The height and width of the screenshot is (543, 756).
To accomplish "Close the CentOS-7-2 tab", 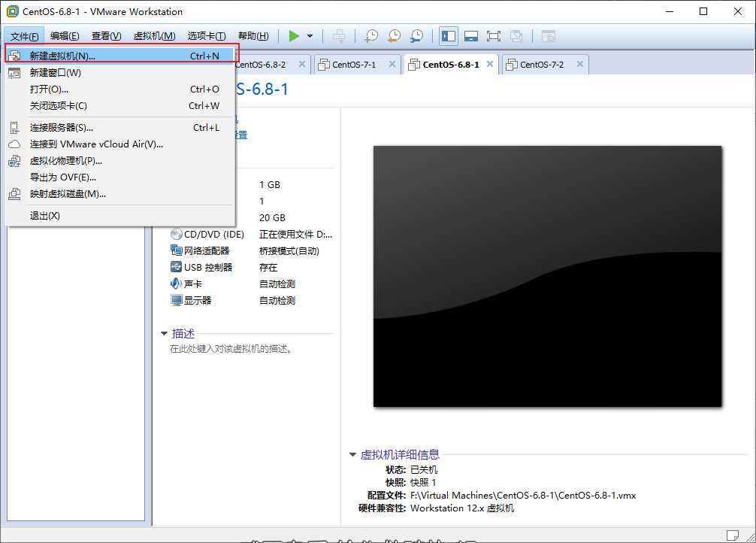I will 580,64.
